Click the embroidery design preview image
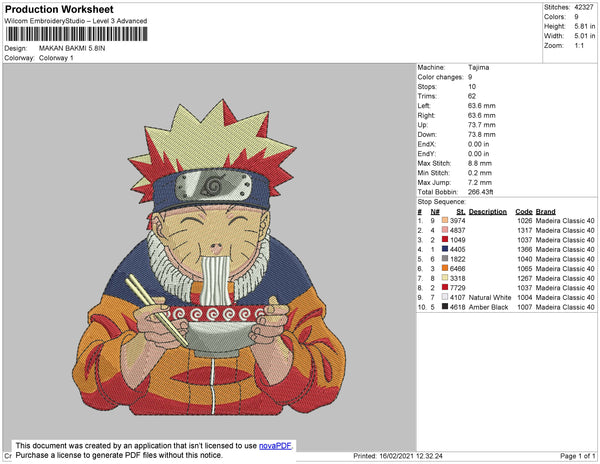600x464 pixels. click(209, 257)
